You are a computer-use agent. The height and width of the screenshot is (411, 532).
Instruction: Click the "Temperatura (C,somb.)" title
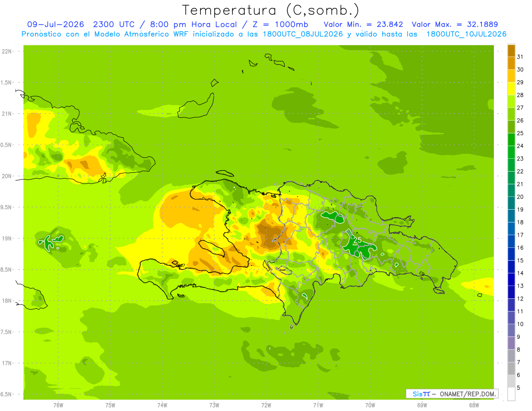click(x=271, y=10)
